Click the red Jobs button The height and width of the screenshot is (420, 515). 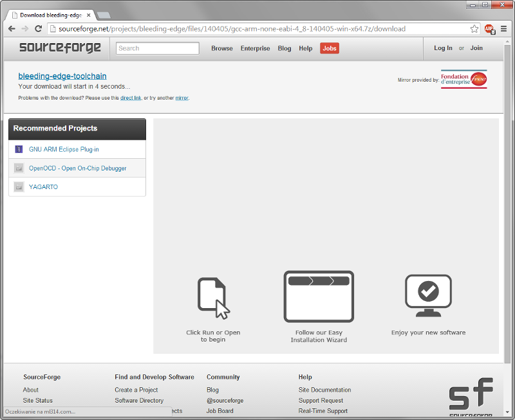tap(330, 48)
